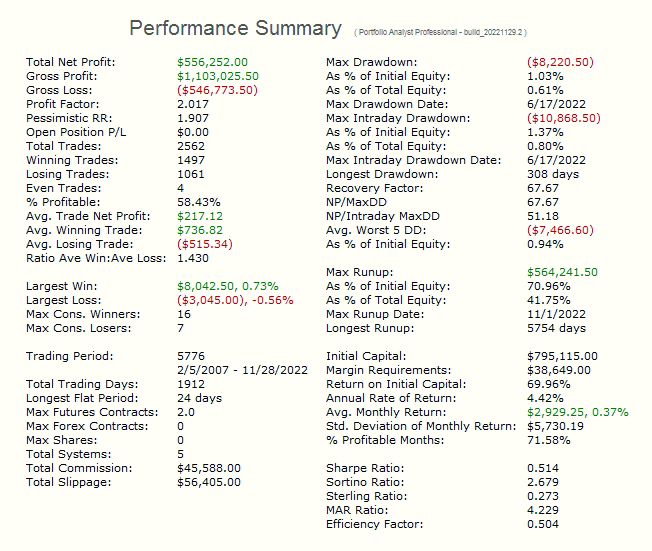
Task: Select the Sharpe Ratio value 0.514
Action: click(543, 468)
